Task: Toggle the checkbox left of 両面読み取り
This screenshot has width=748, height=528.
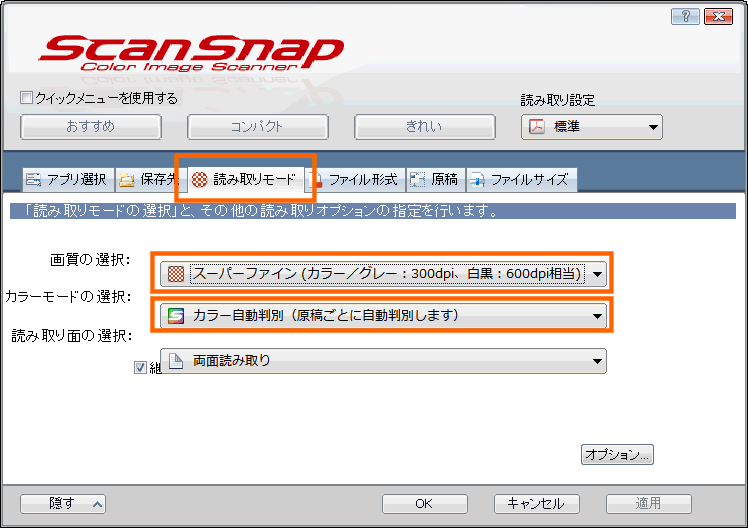Action: 140,367
